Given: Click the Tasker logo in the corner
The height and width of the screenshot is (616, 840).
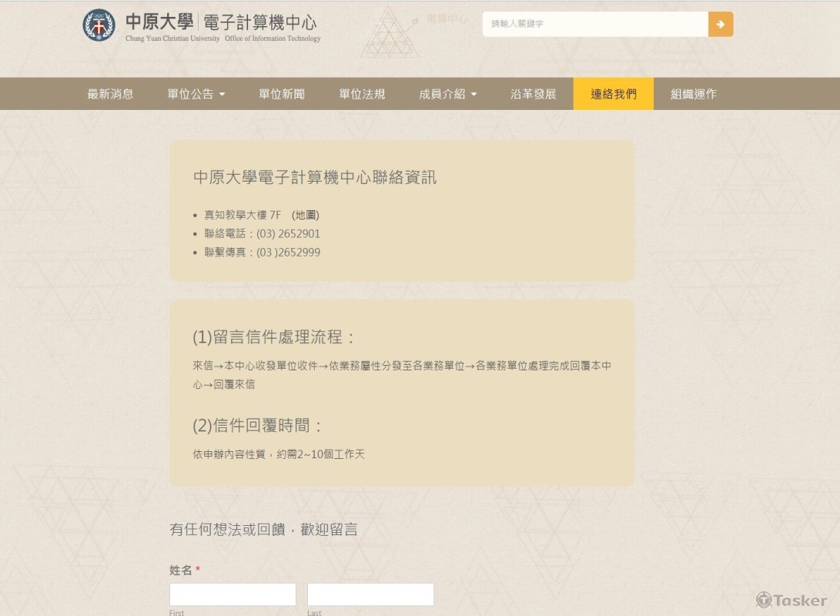Looking at the screenshot, I should click(790, 601).
